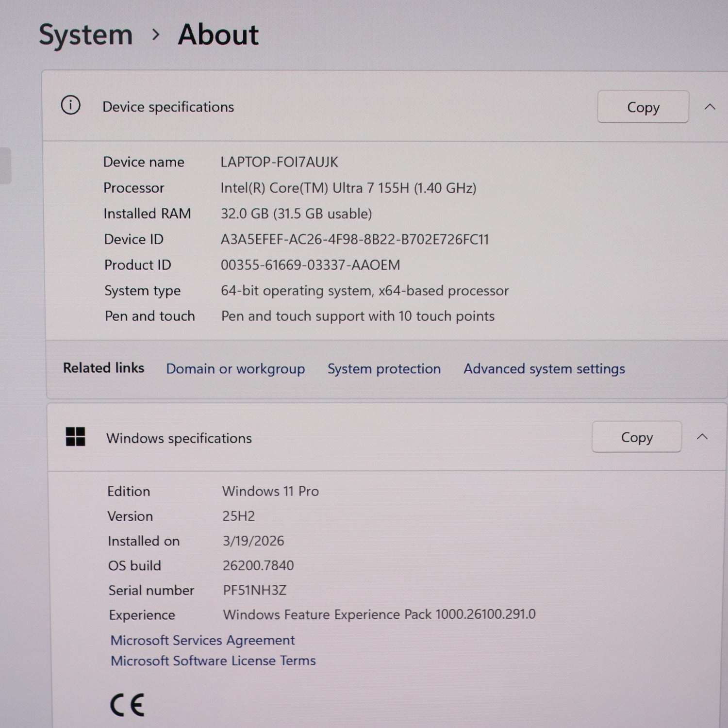Click the Device specifications info icon

coord(70,105)
